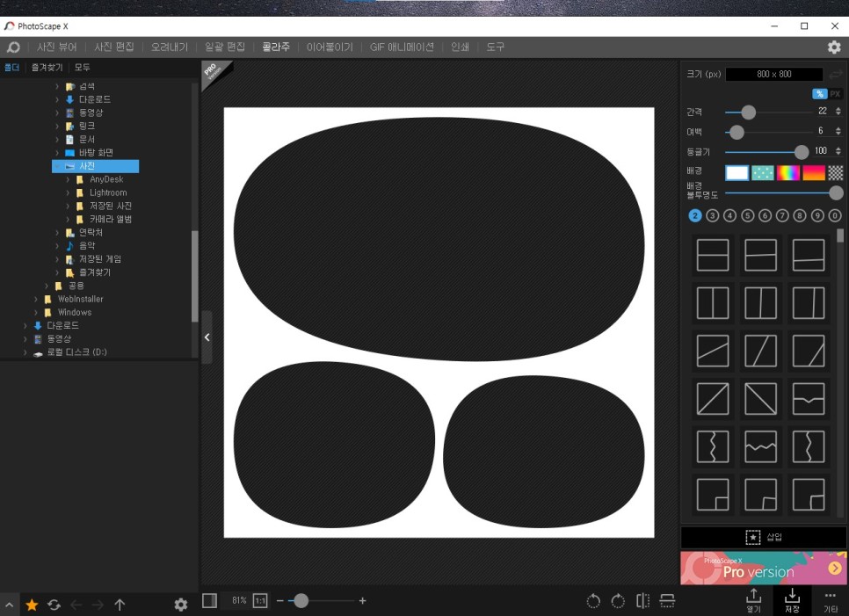Select the 5 photos layout count
Screen dimensions: 849x616
(748, 215)
